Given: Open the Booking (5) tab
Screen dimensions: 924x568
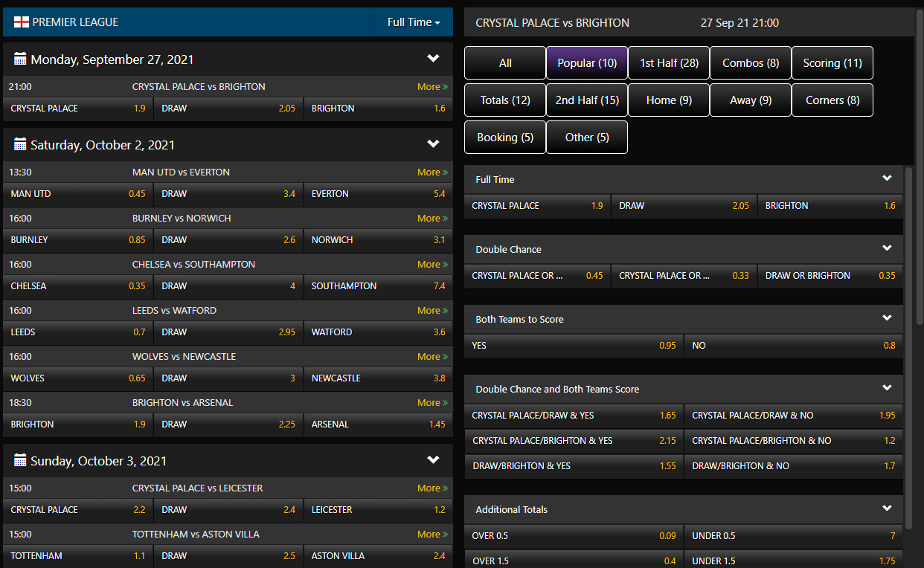Looking at the screenshot, I should tap(505, 138).
